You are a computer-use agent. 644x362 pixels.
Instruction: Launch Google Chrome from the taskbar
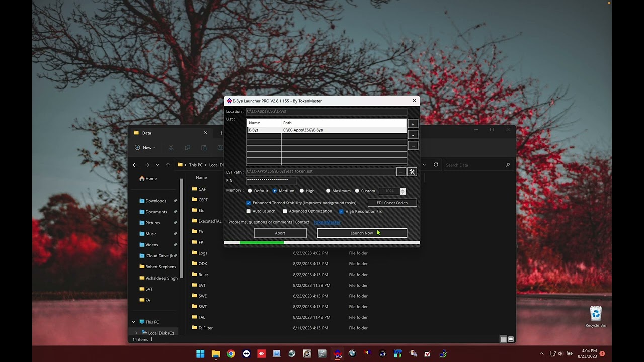point(231,354)
